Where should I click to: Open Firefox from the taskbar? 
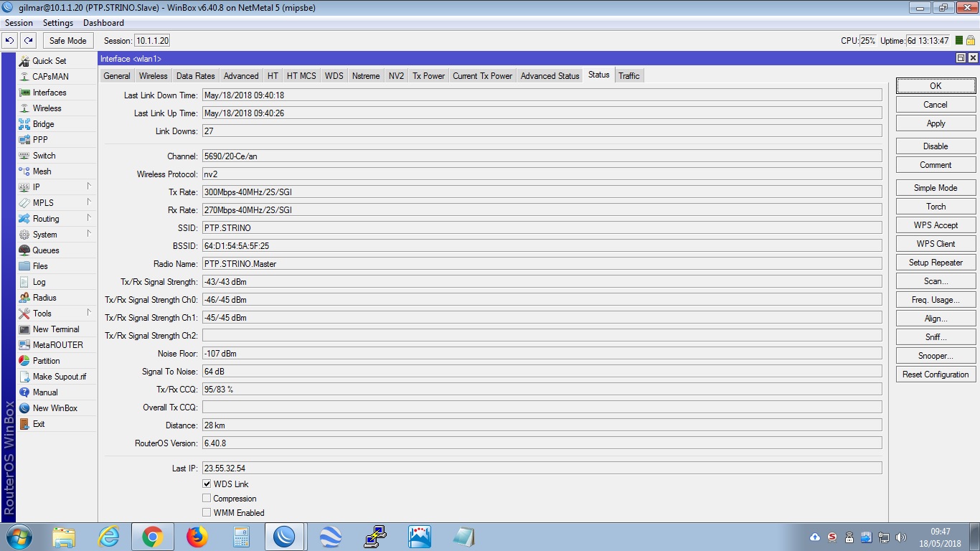196,537
